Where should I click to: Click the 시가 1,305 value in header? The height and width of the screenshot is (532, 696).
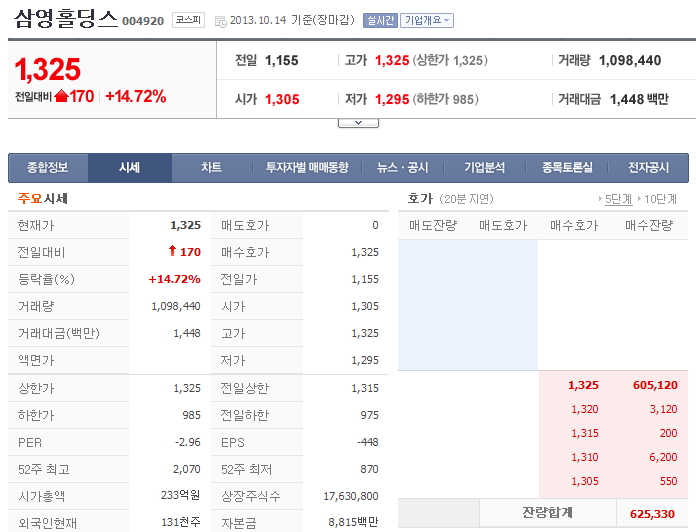(282, 99)
